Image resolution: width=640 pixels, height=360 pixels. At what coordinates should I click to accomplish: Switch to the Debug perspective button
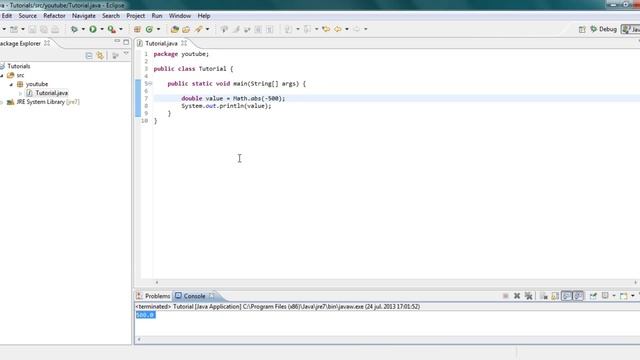click(x=603, y=29)
